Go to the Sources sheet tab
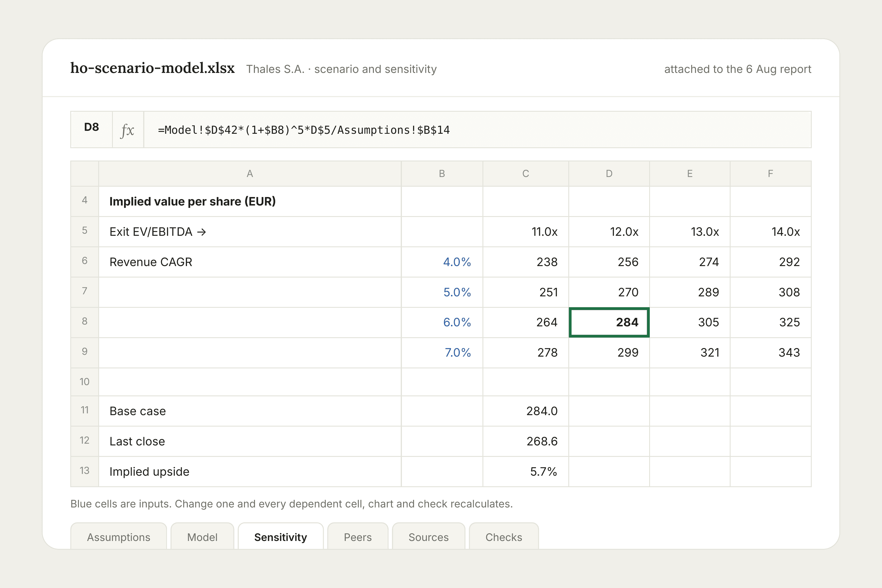The width and height of the screenshot is (882, 588). 429,537
